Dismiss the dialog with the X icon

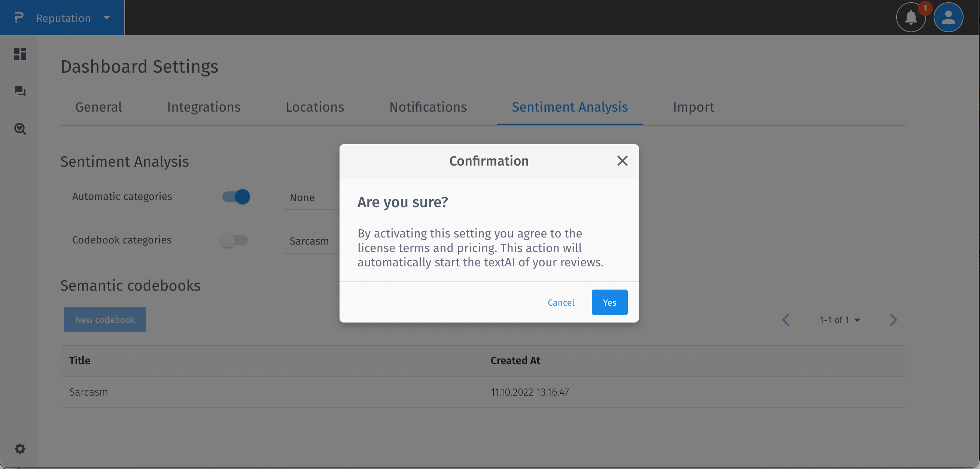pos(622,161)
